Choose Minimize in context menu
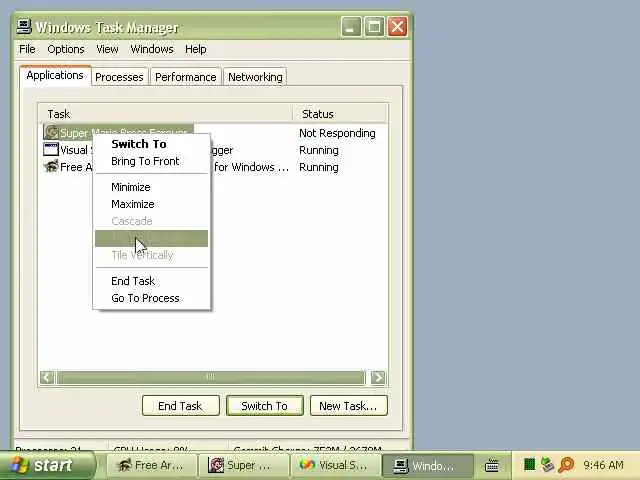The image size is (640, 480). coord(151,187)
